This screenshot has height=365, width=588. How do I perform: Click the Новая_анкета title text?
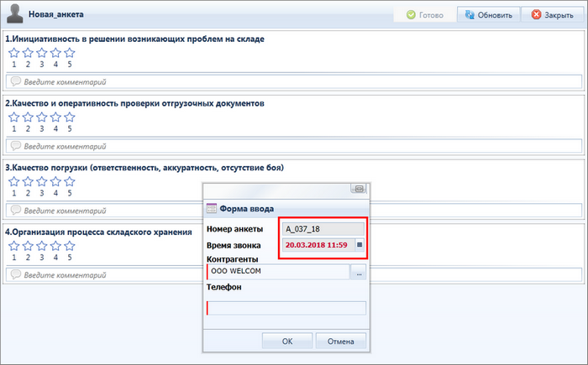(x=56, y=14)
